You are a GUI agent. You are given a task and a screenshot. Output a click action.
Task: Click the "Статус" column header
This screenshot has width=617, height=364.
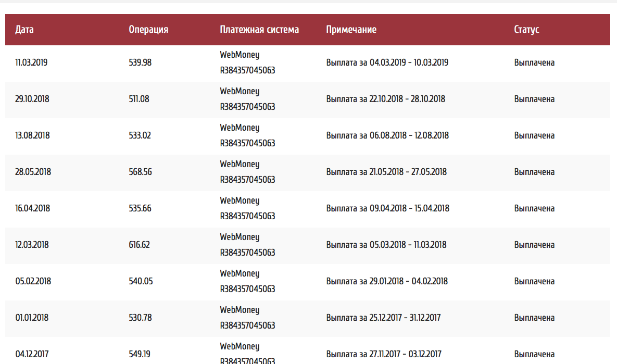pyautogui.click(x=526, y=30)
